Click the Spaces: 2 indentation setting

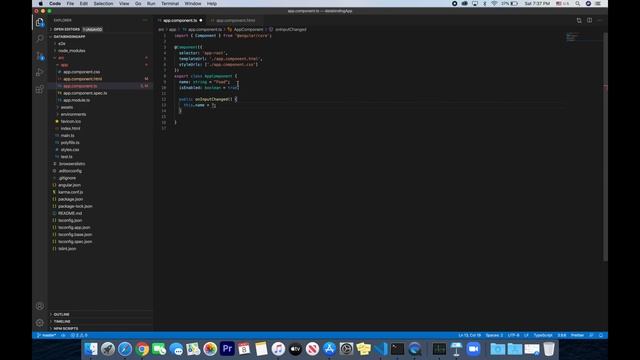coord(494,336)
